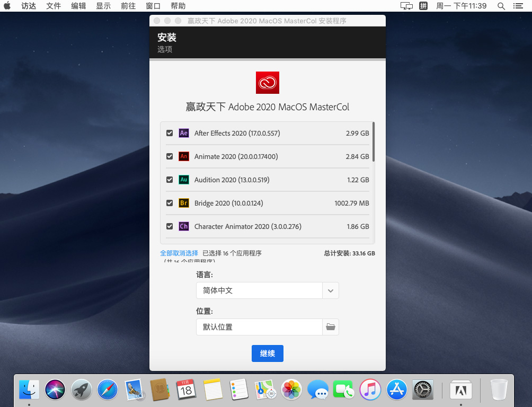Click the Adobe installer Dock icon
The height and width of the screenshot is (407, 532).
pos(460,390)
